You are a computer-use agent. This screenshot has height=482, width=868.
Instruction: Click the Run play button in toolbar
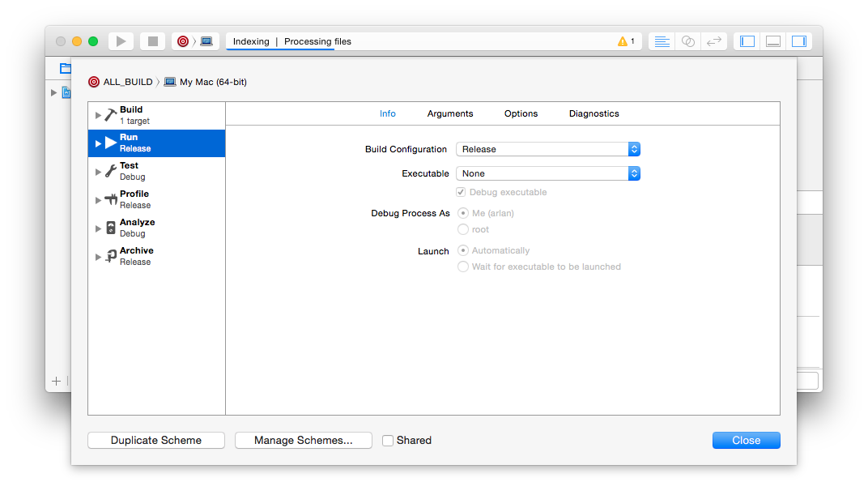pyautogui.click(x=121, y=41)
